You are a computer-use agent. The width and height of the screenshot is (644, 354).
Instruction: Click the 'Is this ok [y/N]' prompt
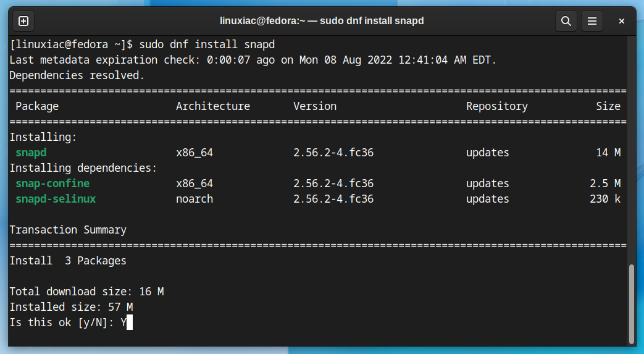(62, 322)
